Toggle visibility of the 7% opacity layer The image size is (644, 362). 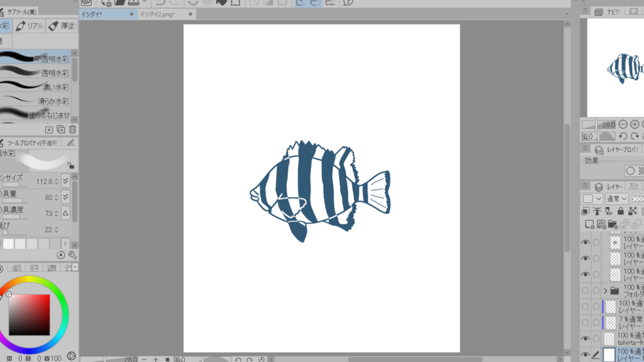586,322
